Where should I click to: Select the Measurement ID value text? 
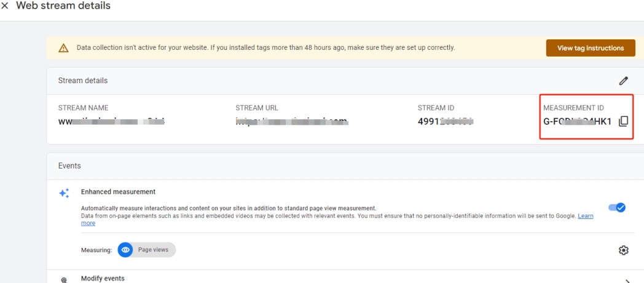pos(578,121)
